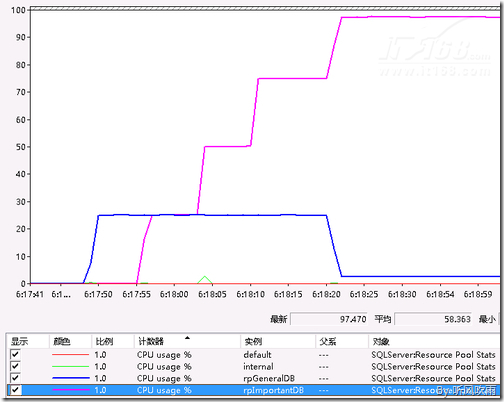Click the object cell in the default row
This screenshot has width=504, height=402.
pos(433,354)
